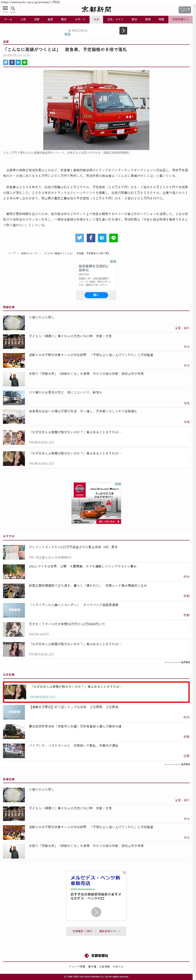The width and height of the screenshot is (196, 980).
Task: Click the circular arrow in Mercedes-Benz ad
Action: [96, 912]
